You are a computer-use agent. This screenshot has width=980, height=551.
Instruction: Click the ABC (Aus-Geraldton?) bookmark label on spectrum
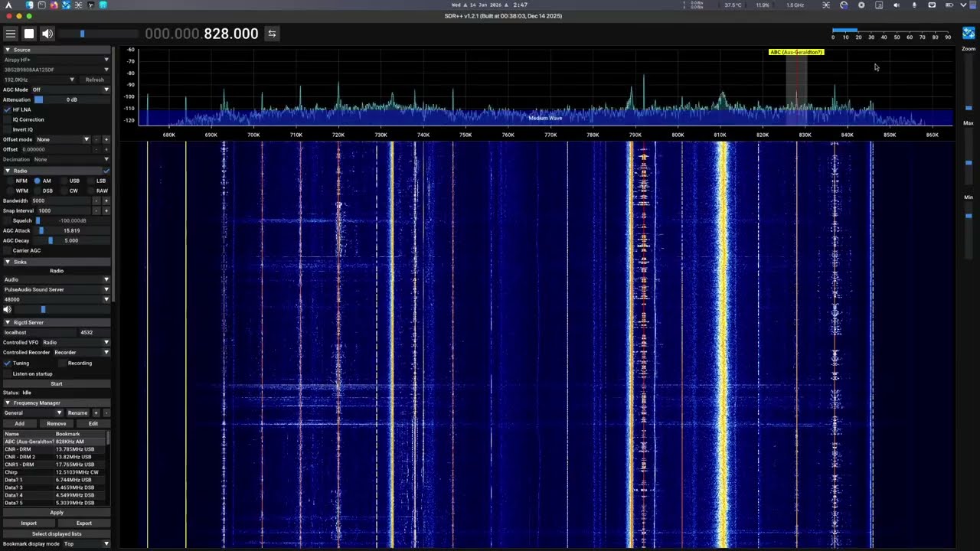[796, 52]
